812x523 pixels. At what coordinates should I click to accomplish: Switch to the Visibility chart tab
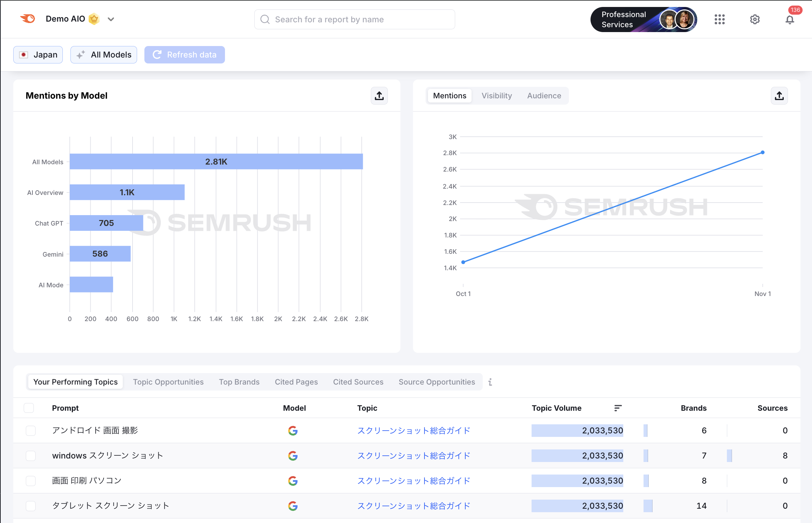[496, 96]
